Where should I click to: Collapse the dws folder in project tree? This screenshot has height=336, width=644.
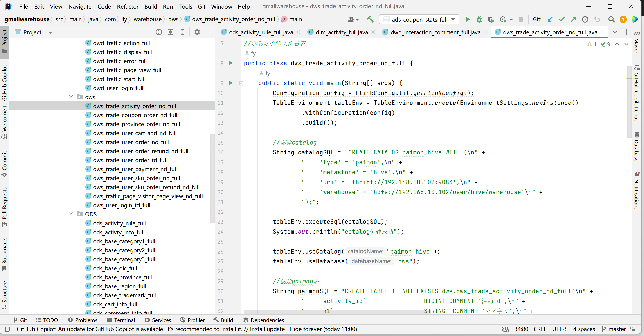[x=71, y=97]
